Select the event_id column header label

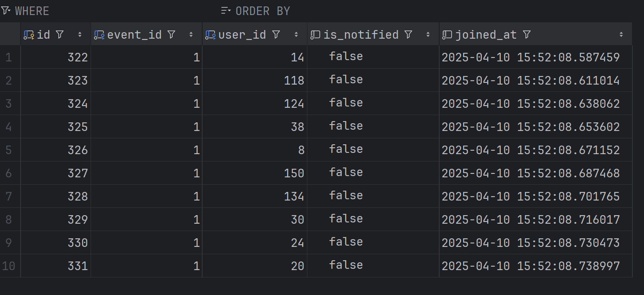(134, 35)
